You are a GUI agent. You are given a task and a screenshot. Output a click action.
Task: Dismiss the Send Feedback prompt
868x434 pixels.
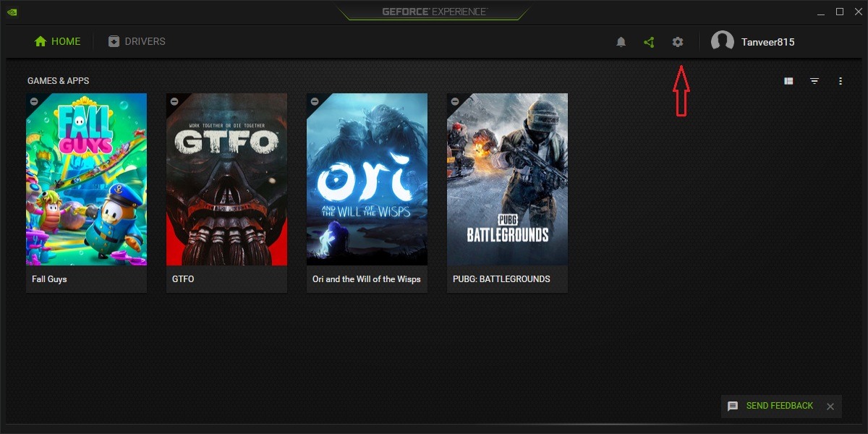tap(830, 406)
